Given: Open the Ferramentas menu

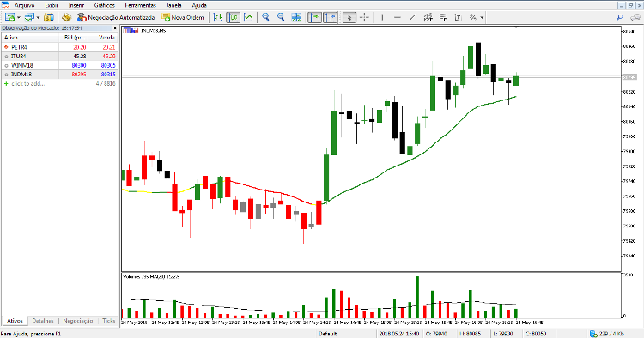Looking at the screenshot, I should (x=141, y=5).
